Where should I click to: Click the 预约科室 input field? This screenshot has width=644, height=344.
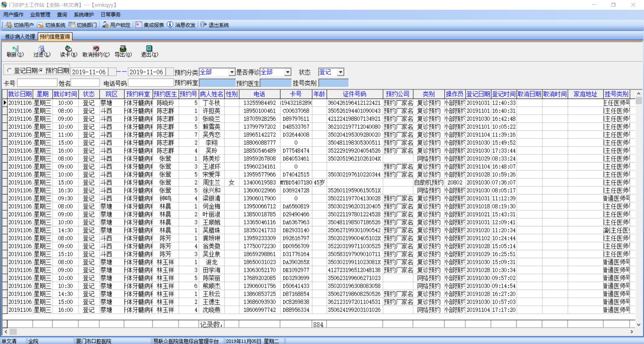point(217,83)
